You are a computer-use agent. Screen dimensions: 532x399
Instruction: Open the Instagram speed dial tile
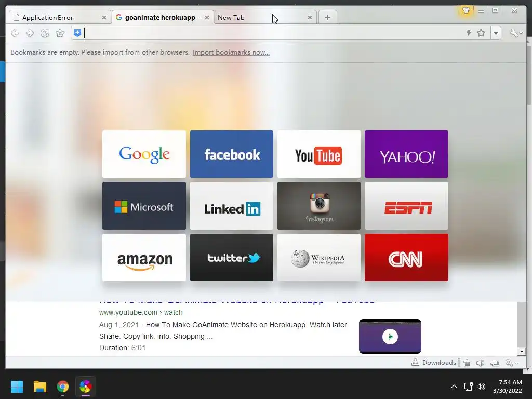pos(319,206)
